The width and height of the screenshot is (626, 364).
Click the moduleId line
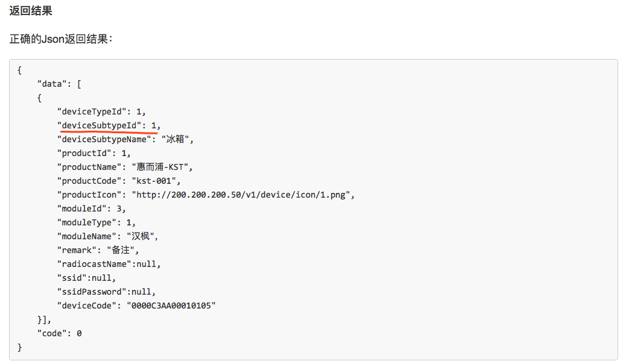[x=92, y=209]
